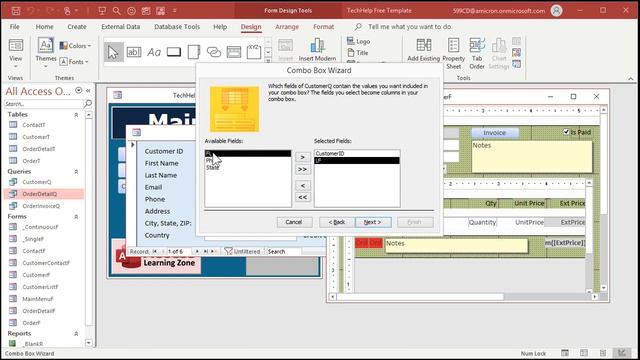This screenshot has width=640, height=360.
Task: Move selected field with single > button
Action: tap(302, 157)
